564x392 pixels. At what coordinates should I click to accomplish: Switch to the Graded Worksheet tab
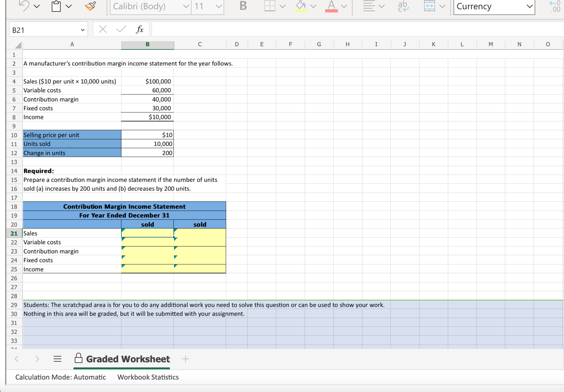click(x=127, y=359)
